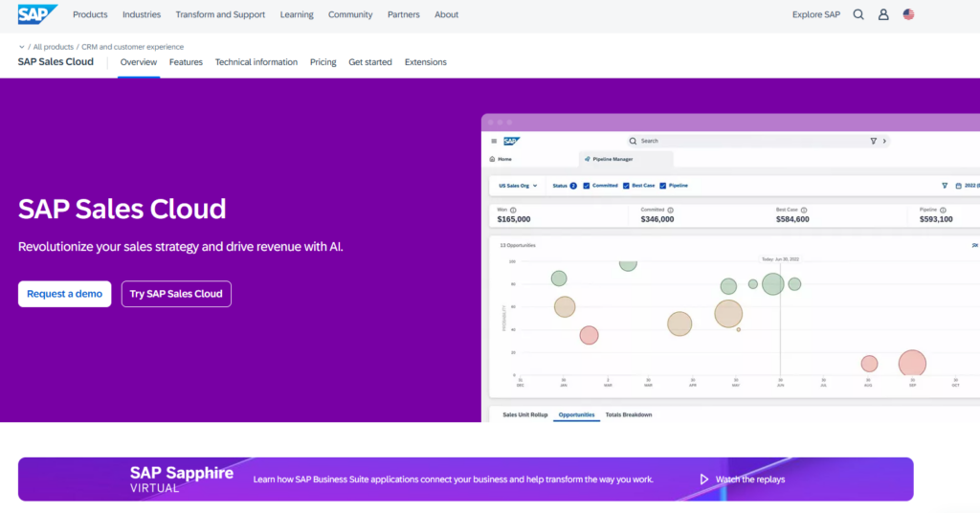Open the Learning menu
The image size is (980, 513).
click(297, 14)
